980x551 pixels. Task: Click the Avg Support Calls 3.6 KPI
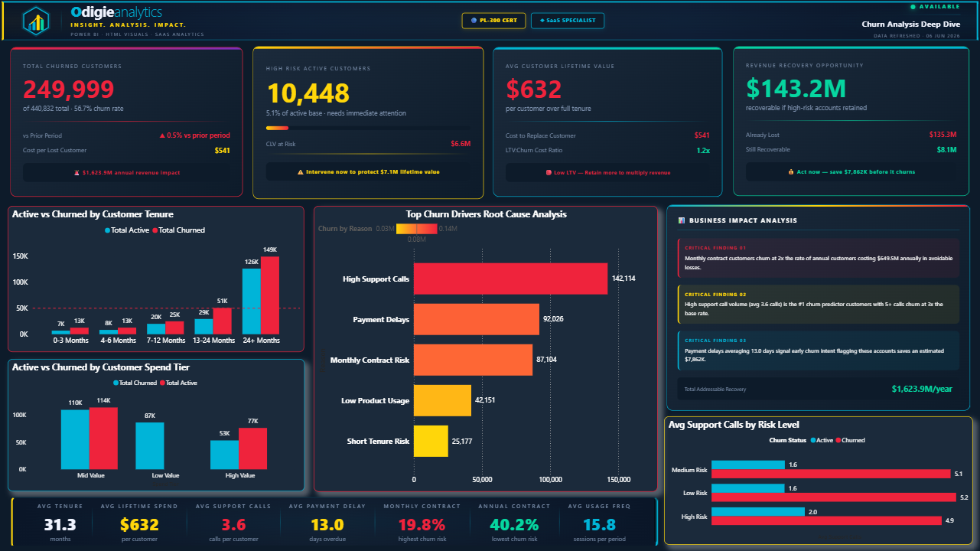[233, 523]
